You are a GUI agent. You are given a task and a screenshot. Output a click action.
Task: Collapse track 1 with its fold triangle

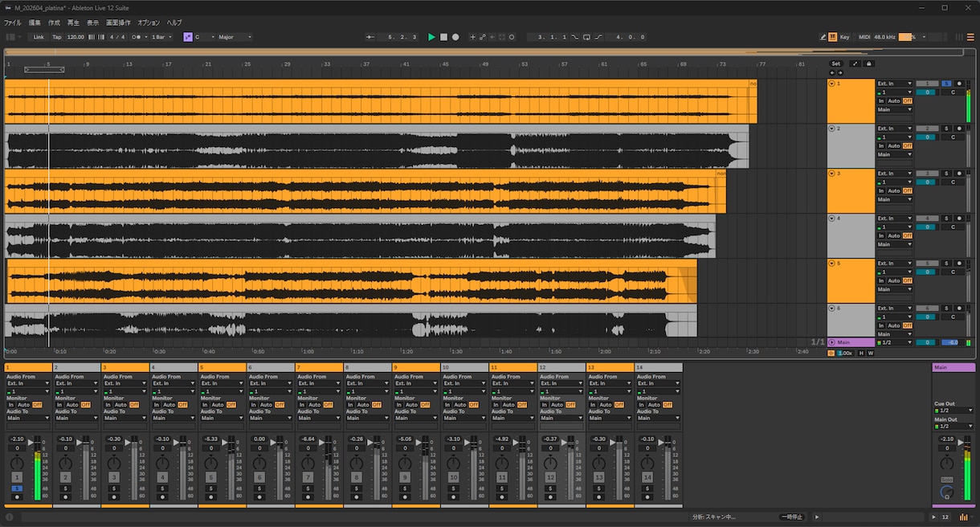(831, 84)
